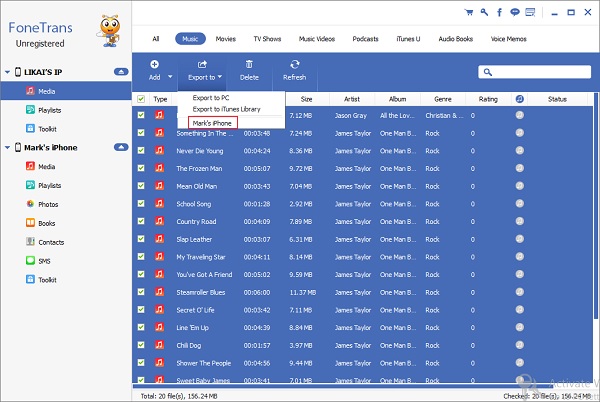
Task: Uncheck the Country Road song checkbox
Action: point(141,221)
